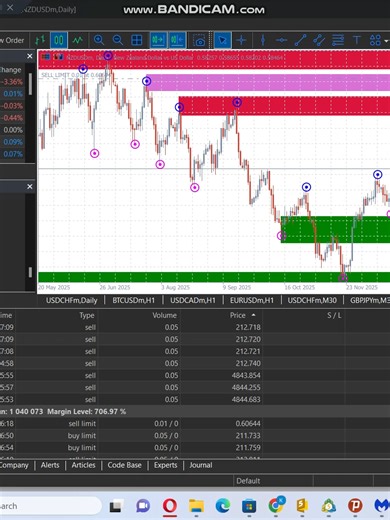Open Microsoft Store from the taskbar

(249, 506)
